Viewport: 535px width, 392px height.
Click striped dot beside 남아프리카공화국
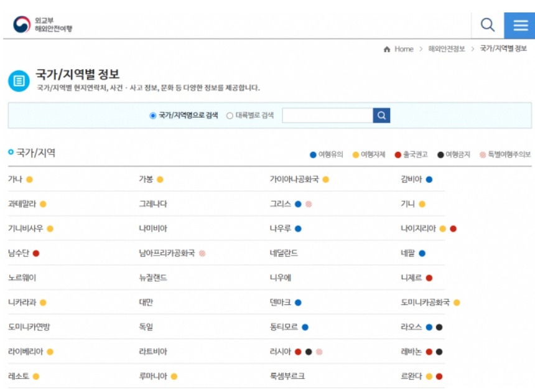[x=202, y=253]
